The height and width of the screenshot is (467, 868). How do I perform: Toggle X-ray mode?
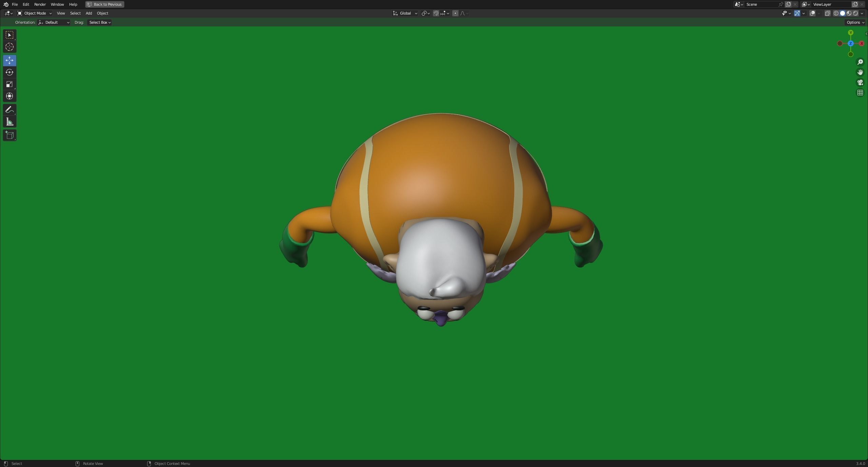tap(827, 13)
